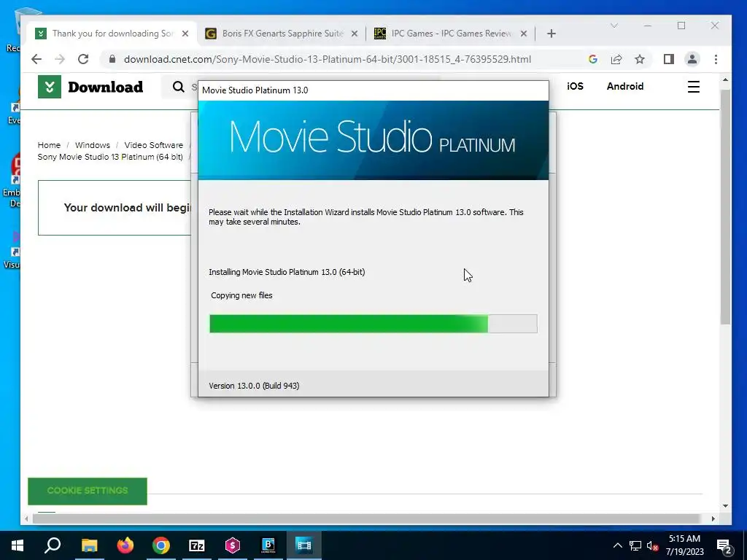Close the IPC Games tab
Screen dimensions: 747x560
pos(524,34)
